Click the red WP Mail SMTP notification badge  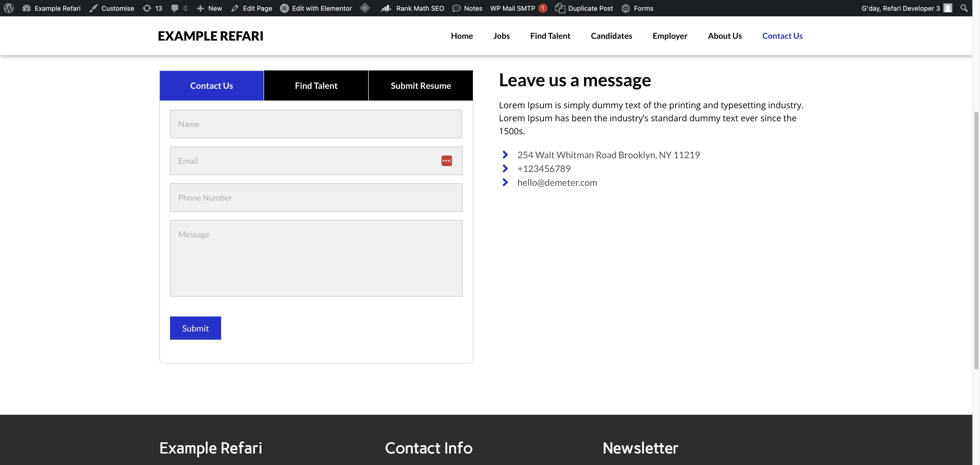pyautogui.click(x=543, y=8)
